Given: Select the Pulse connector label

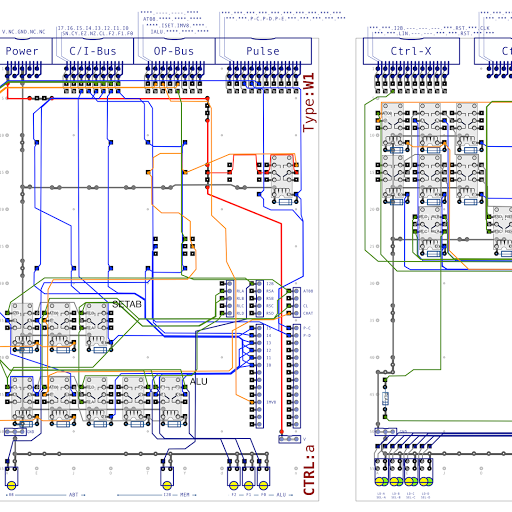Looking at the screenshot, I should (263, 51).
